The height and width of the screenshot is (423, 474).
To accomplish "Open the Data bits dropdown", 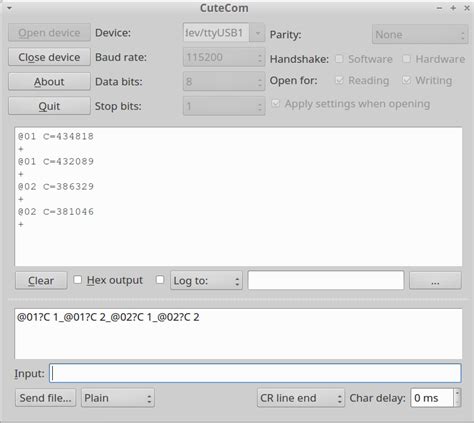I will pyautogui.click(x=224, y=82).
